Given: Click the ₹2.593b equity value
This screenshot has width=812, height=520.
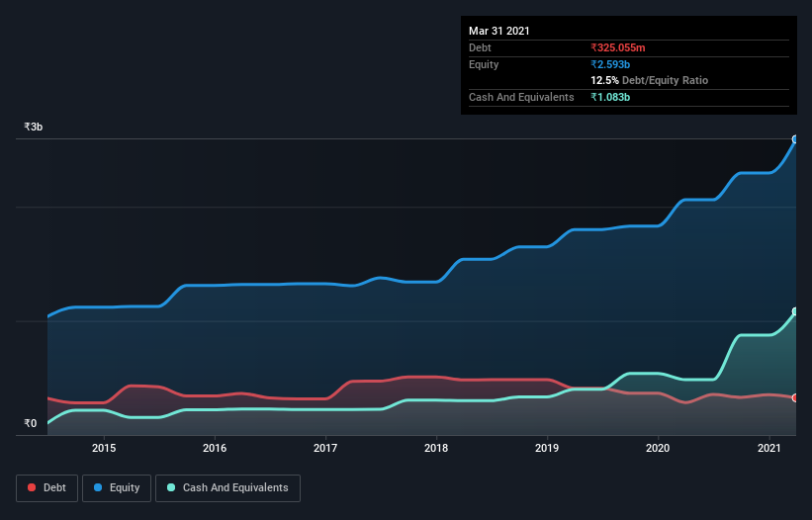Looking at the screenshot, I should tap(610, 64).
